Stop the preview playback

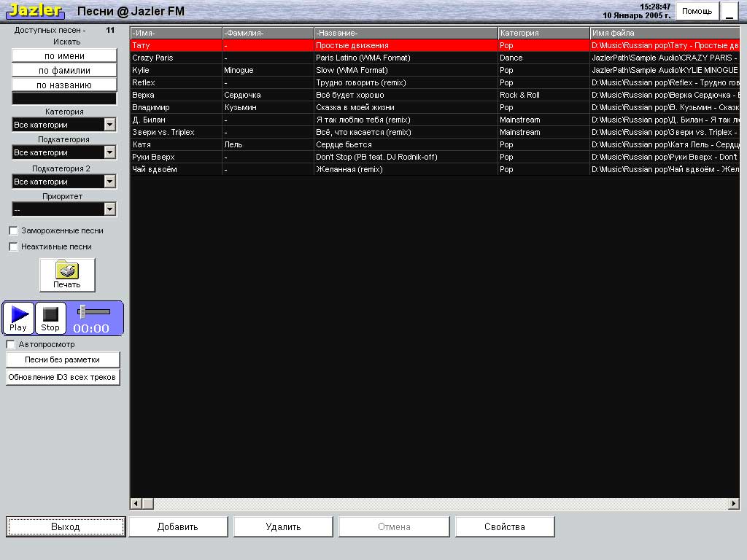coord(50,318)
